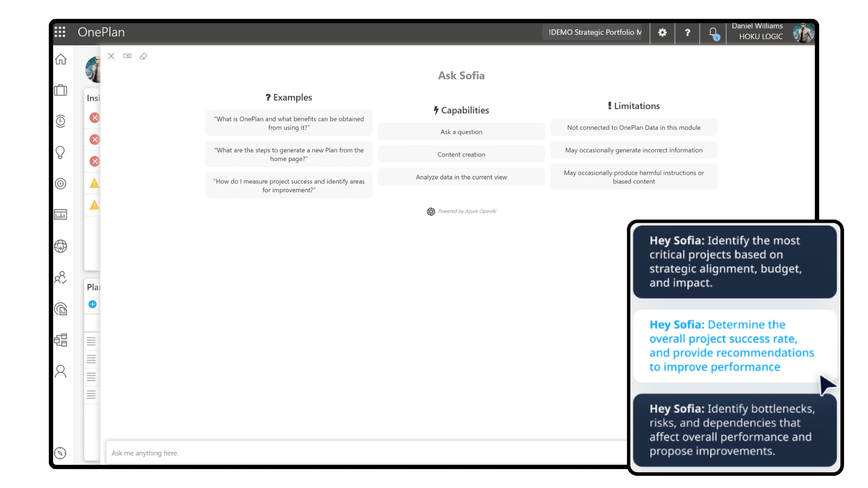The width and height of the screenshot is (868, 488).
Task: Toggle the lock/security icon in header
Action: pyautogui.click(x=712, y=32)
